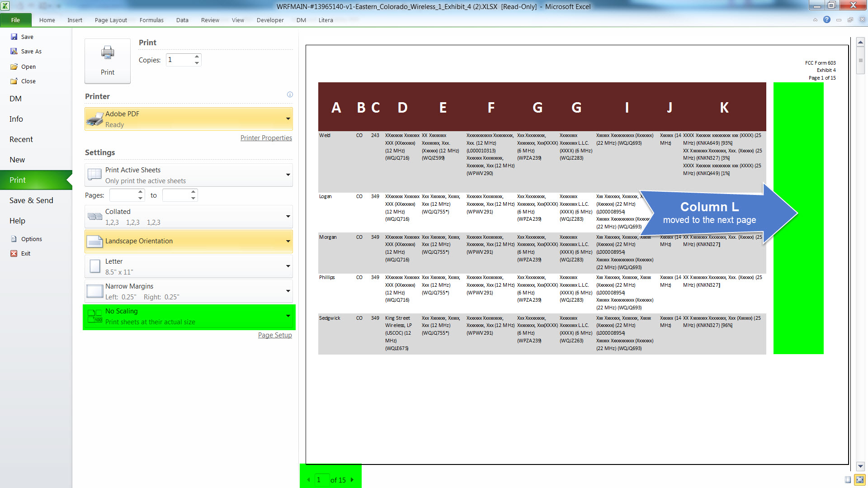Switch to the Formulas tab
Image resolution: width=868 pixels, height=488 pixels.
coord(151,20)
